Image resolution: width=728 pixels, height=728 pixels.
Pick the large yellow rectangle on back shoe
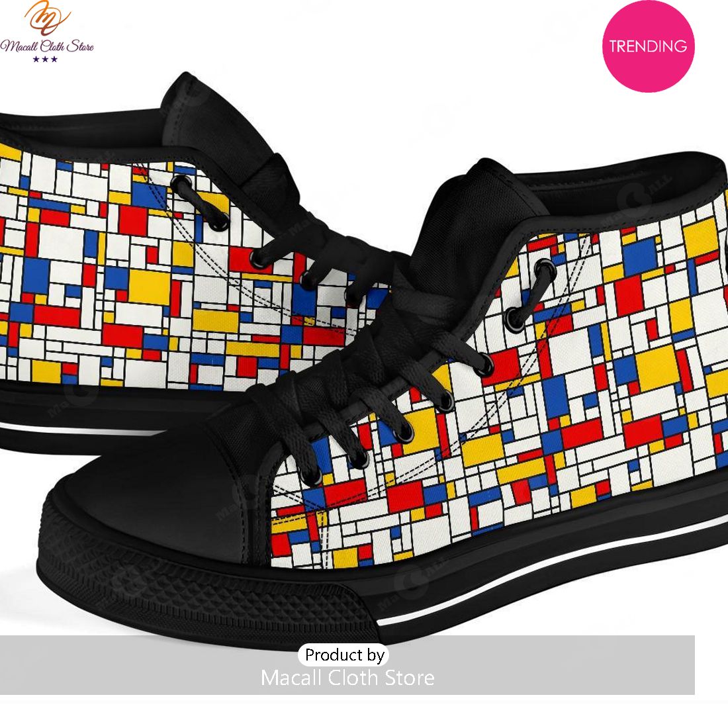[x=149, y=287]
